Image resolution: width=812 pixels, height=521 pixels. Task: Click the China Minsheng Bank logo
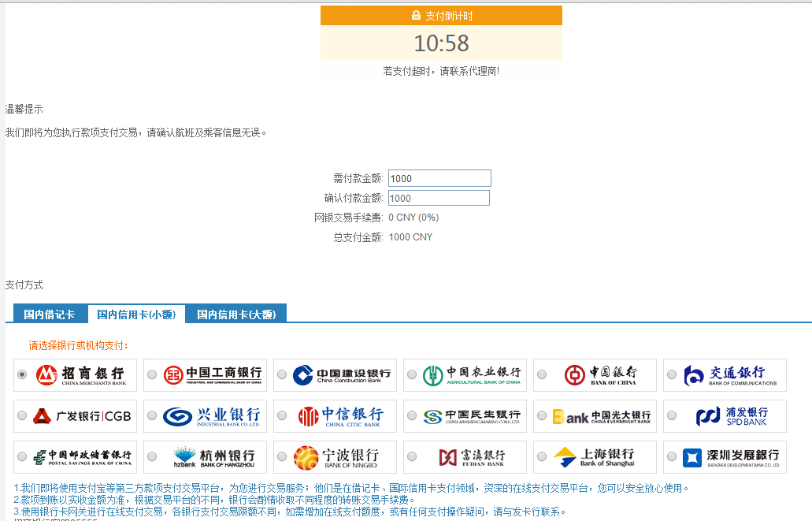472,416
